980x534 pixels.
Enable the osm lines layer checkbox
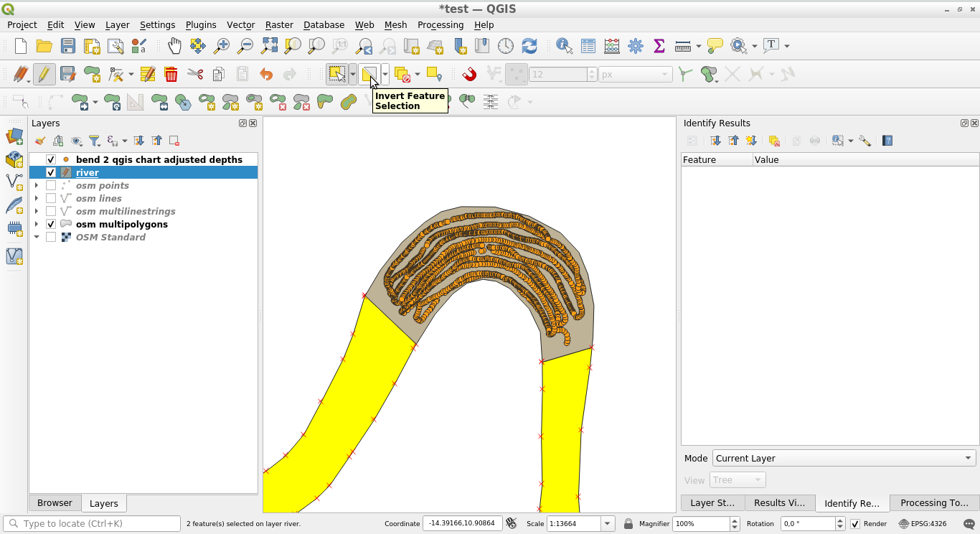(51, 198)
